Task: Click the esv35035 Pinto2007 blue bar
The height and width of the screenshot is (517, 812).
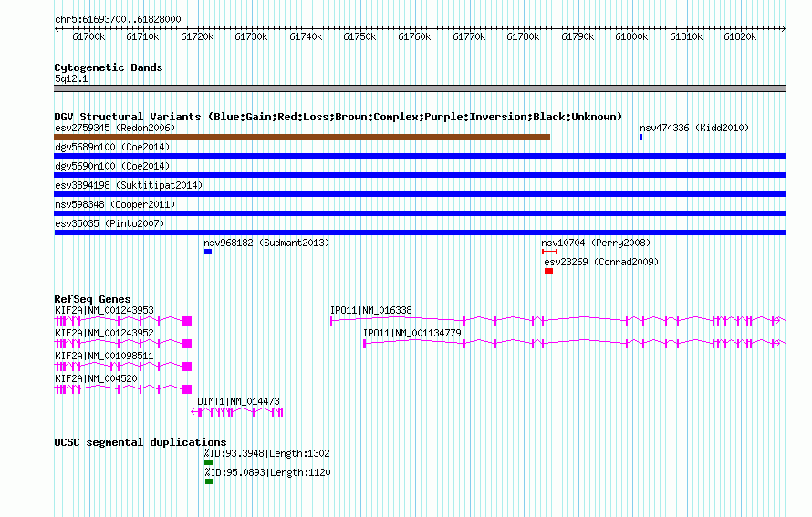Action: pyautogui.click(x=420, y=233)
